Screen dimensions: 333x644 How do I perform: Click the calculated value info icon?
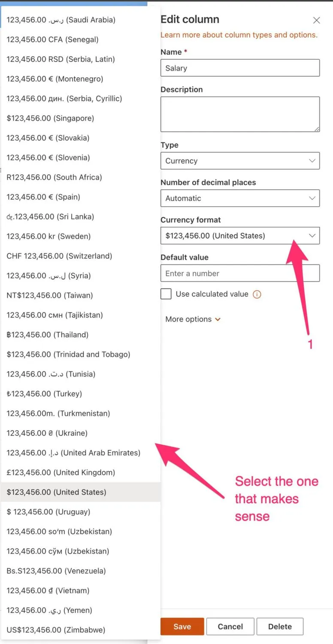[257, 295]
